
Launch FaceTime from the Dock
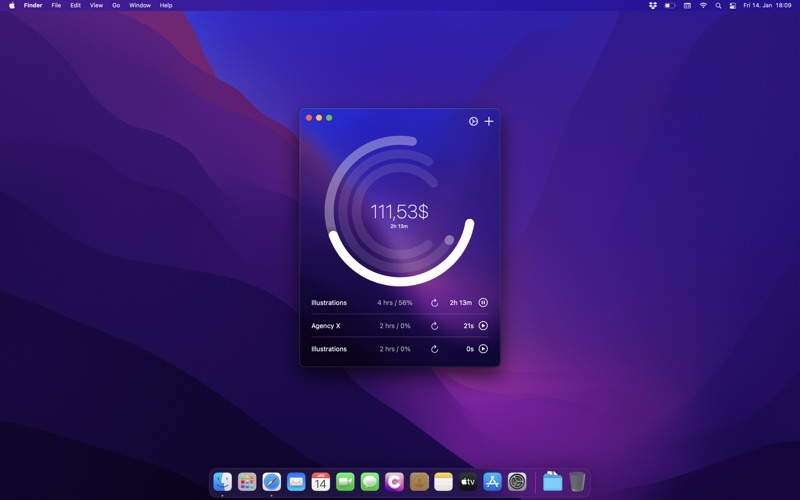click(x=345, y=481)
